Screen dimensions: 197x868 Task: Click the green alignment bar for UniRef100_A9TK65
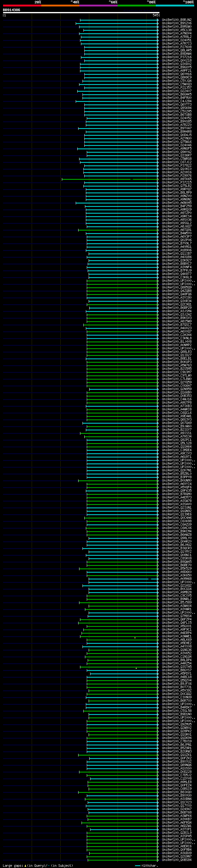click(x=110, y=179)
